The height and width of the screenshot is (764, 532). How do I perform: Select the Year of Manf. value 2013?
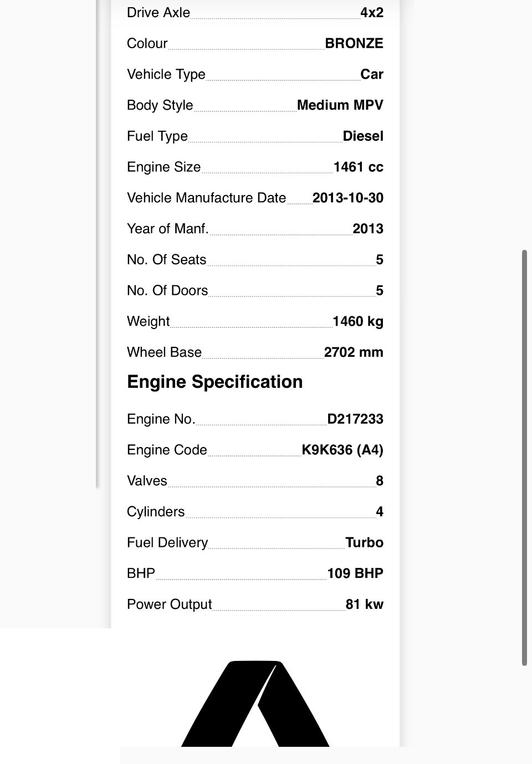(368, 229)
